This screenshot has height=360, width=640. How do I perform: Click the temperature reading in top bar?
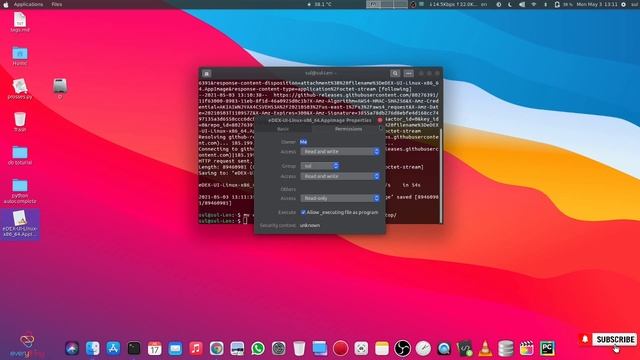pos(320,4)
